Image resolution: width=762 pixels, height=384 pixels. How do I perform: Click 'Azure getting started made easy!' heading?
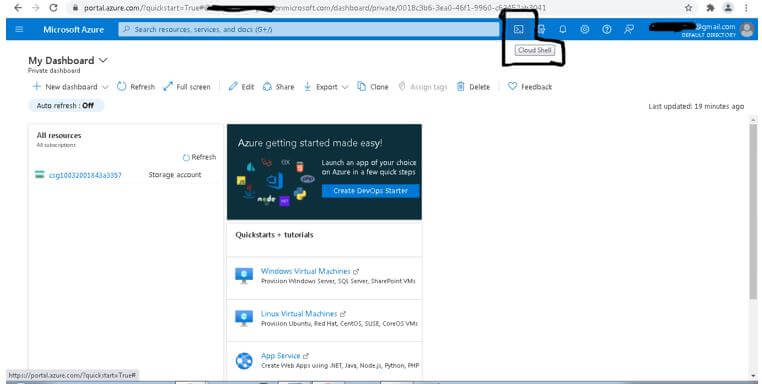310,143
